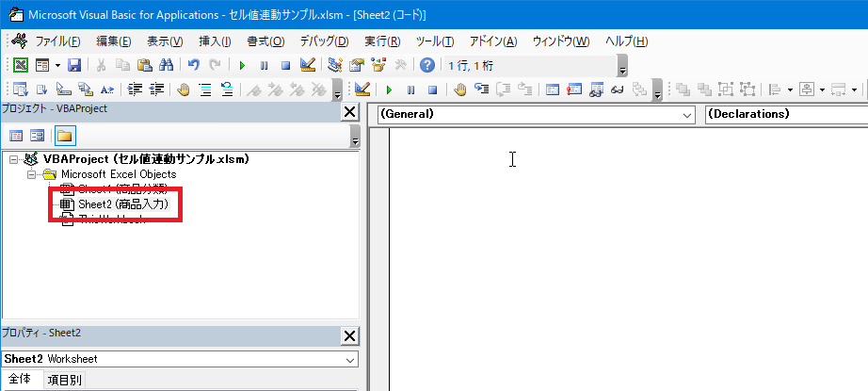Close the Project - VBAProject pane
The width and height of the screenshot is (868, 391).
click(x=349, y=112)
